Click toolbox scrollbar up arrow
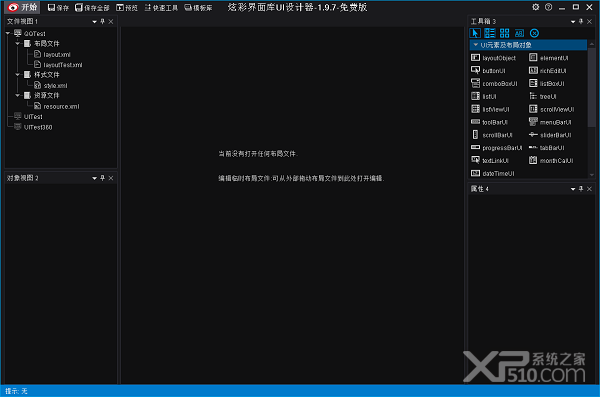Viewport: 600px width, 397px height. coord(592,44)
